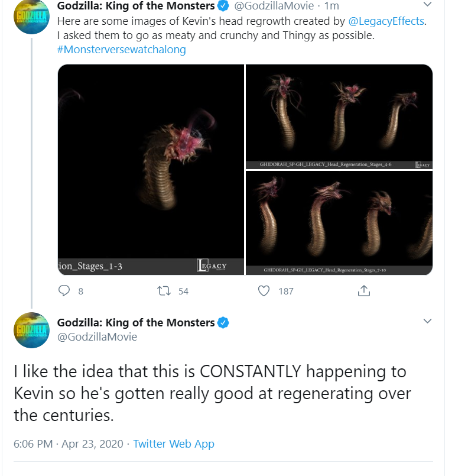Open the Head Regeneration Stages 7-10 image
This screenshot has height=476, width=455.
(x=339, y=223)
